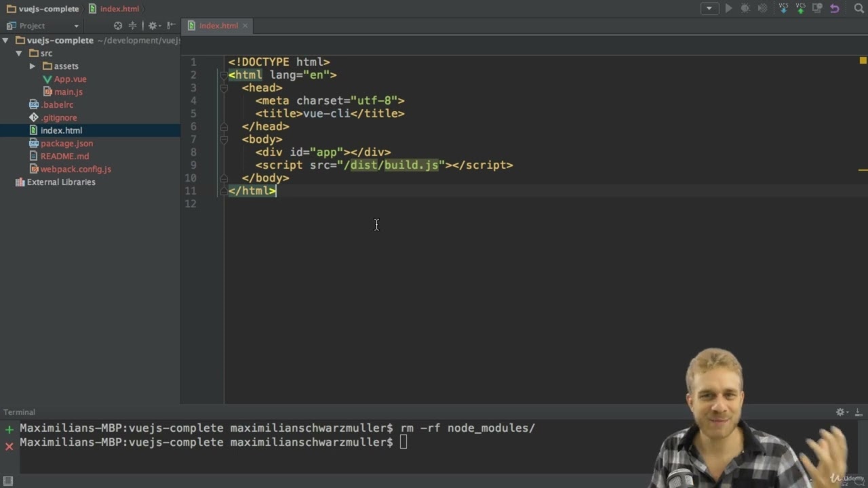Expand the assets folder
Viewport: 868px width, 488px height.
pos(33,66)
